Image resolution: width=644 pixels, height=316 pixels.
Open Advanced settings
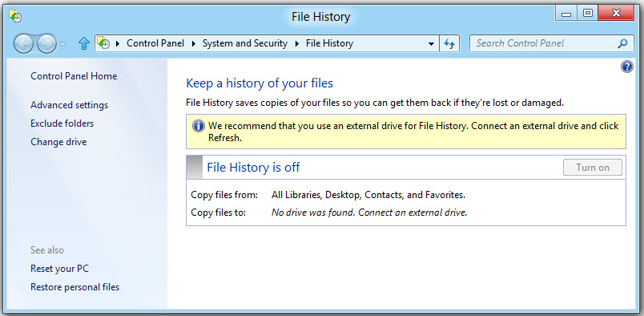tap(70, 105)
